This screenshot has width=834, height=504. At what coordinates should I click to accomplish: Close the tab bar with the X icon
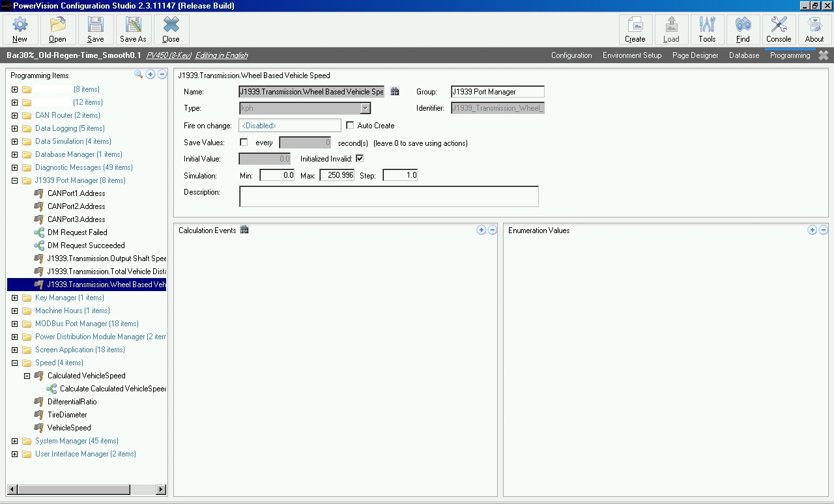tap(824, 55)
